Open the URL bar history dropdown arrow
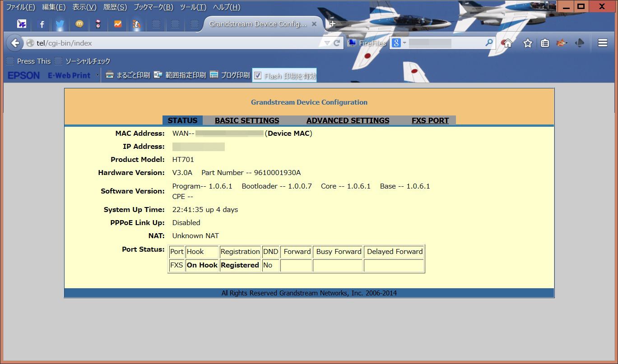The image size is (618, 364). pyautogui.click(x=327, y=43)
